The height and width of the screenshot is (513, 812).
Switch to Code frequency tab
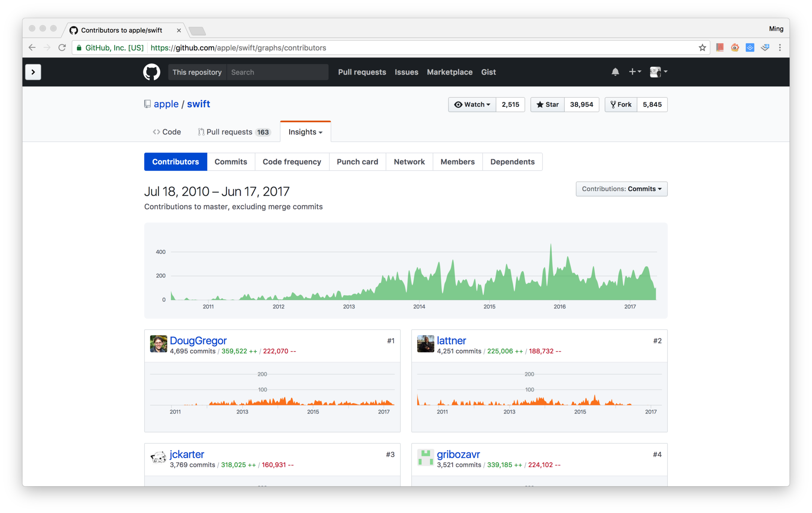coord(292,162)
